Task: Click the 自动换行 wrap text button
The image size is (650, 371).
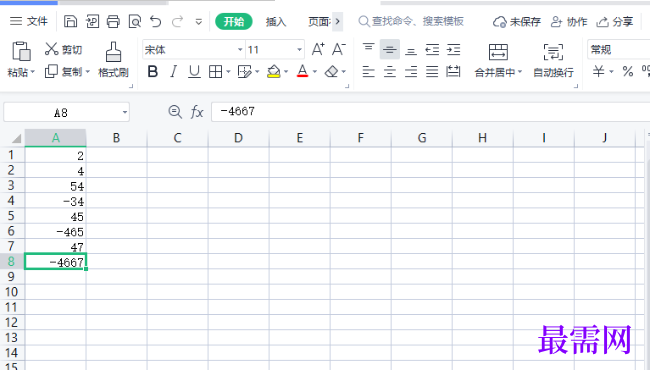Action: (x=553, y=60)
